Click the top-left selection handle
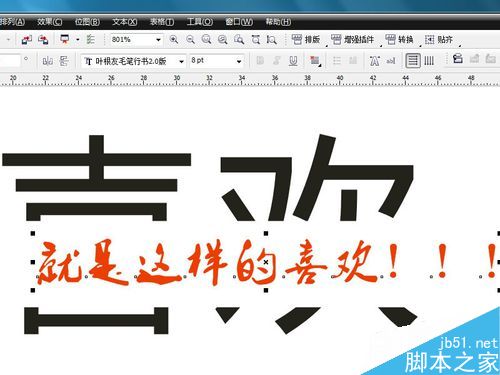 tap(33, 234)
